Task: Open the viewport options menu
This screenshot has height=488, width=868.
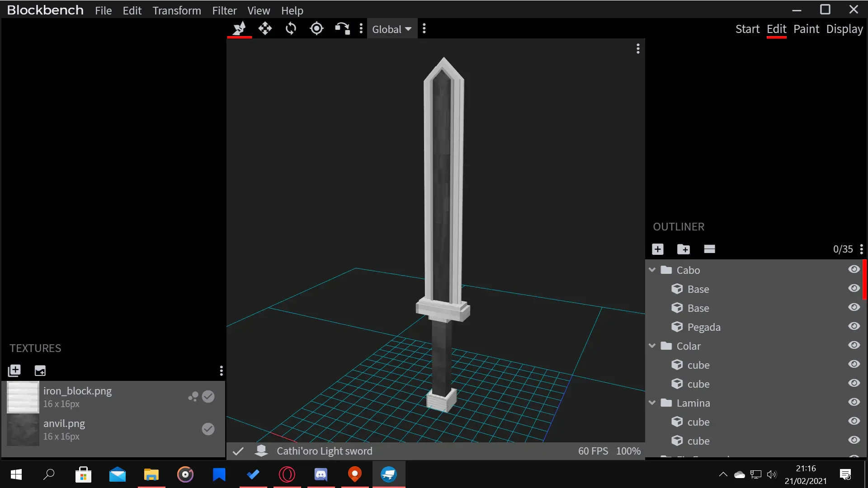Action: click(x=638, y=49)
